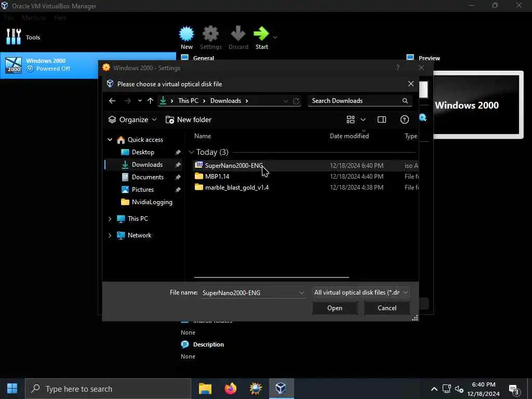Viewport: 532px width, 399px height.
Task: Click the Description section header
Action: pyautogui.click(x=208, y=344)
